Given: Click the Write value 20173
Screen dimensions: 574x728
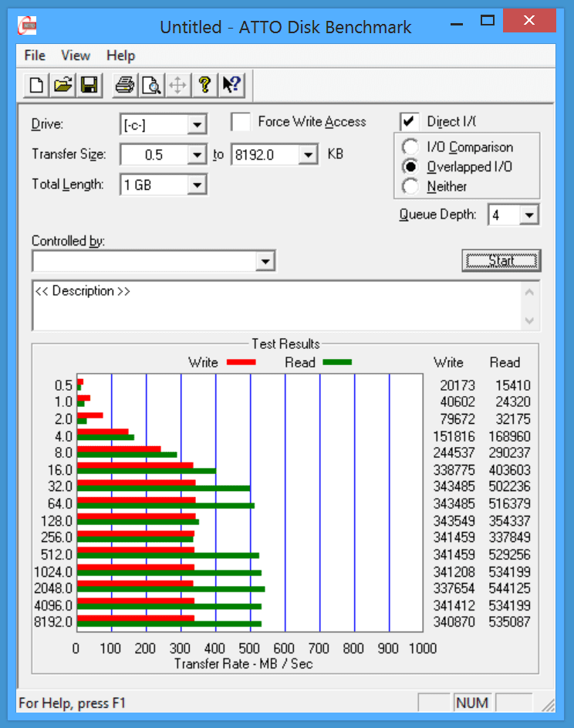Looking at the screenshot, I should tap(458, 385).
